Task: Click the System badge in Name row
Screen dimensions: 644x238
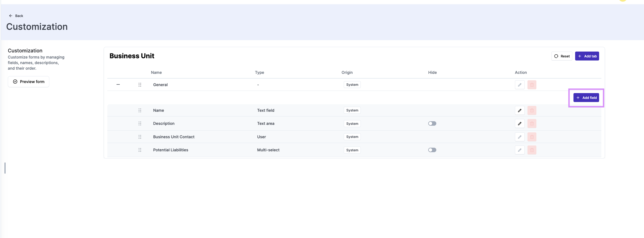Action: pos(352,110)
